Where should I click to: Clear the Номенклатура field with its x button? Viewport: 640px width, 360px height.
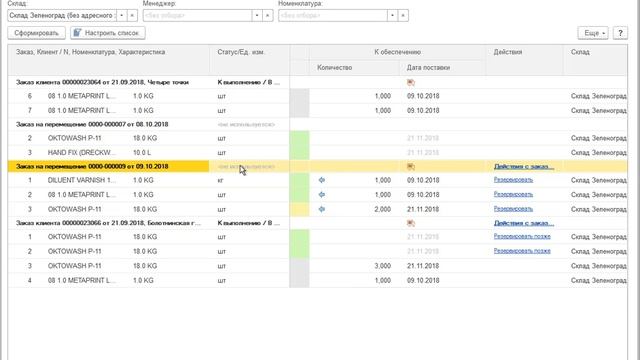[x=403, y=16]
